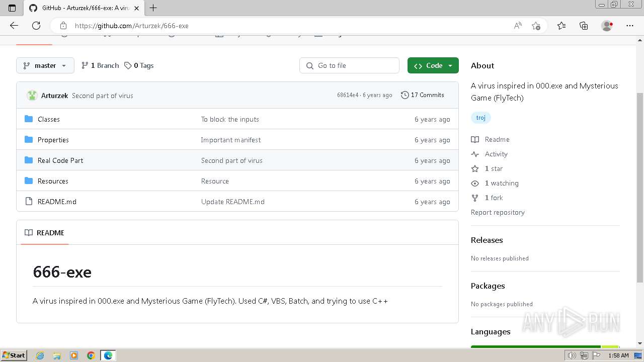This screenshot has height=362, width=644.
Task: Click the Resource commit message
Action: [215, 181]
